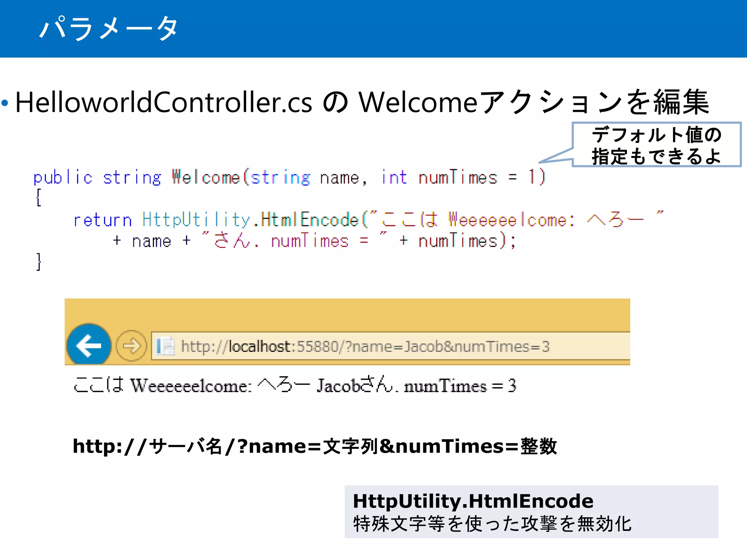747x560 pixels.
Task: Click the 'HttpUtility.HtmlEncode' bold note heading
Action: pos(473,501)
